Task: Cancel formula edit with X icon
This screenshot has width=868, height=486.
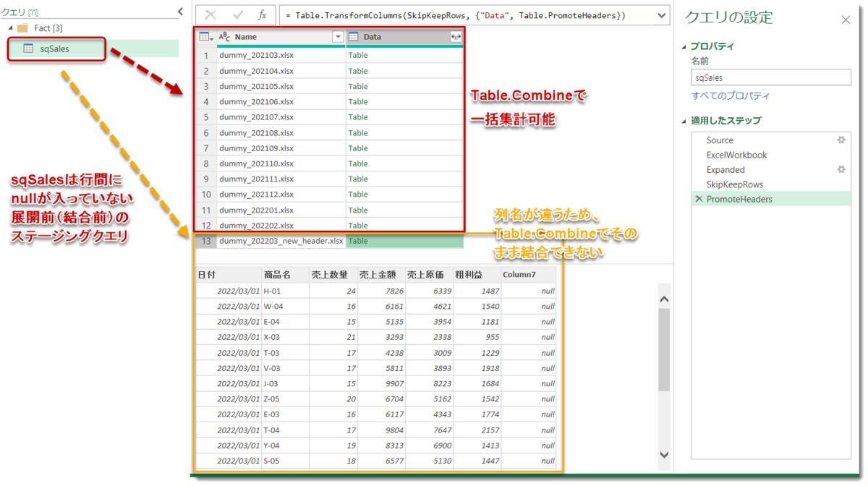Action: point(210,15)
